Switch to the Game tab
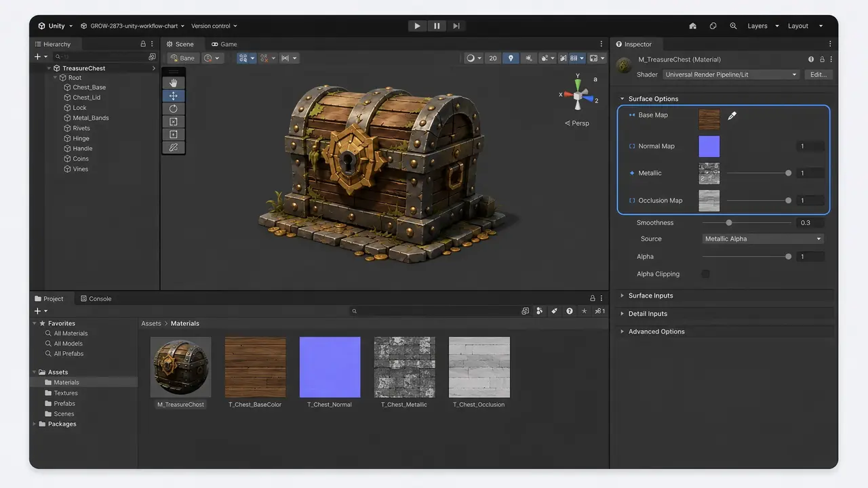868x488 pixels. [x=224, y=44]
